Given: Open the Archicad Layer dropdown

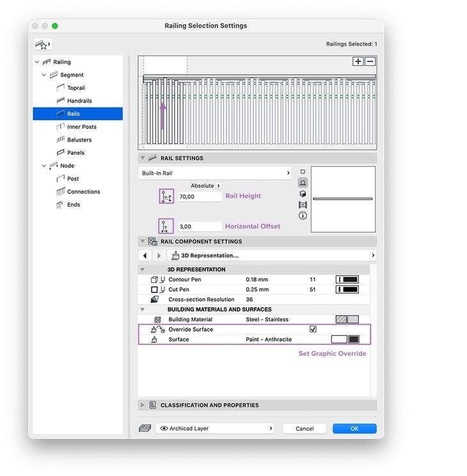Looking at the screenshot, I should [215, 429].
